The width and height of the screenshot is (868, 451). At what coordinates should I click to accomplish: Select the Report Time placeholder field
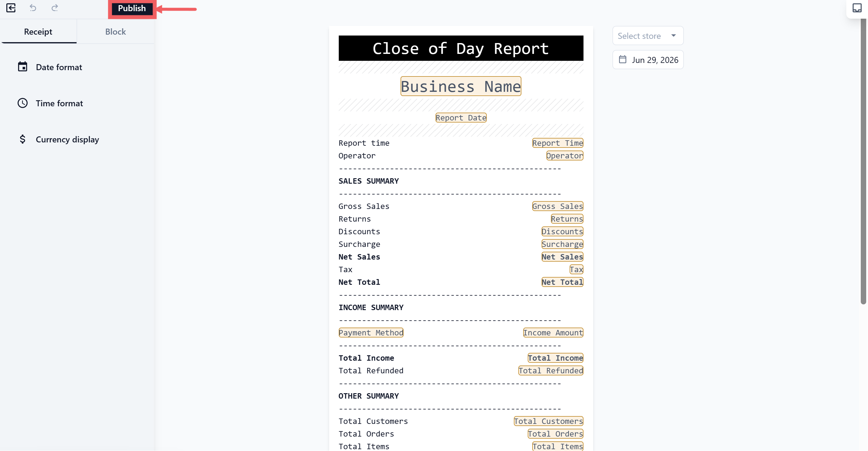tap(558, 143)
